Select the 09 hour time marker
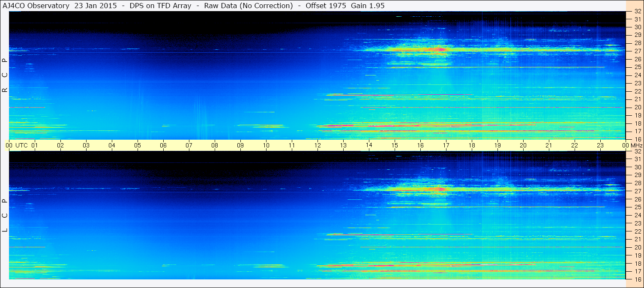644x288 pixels. point(240,145)
